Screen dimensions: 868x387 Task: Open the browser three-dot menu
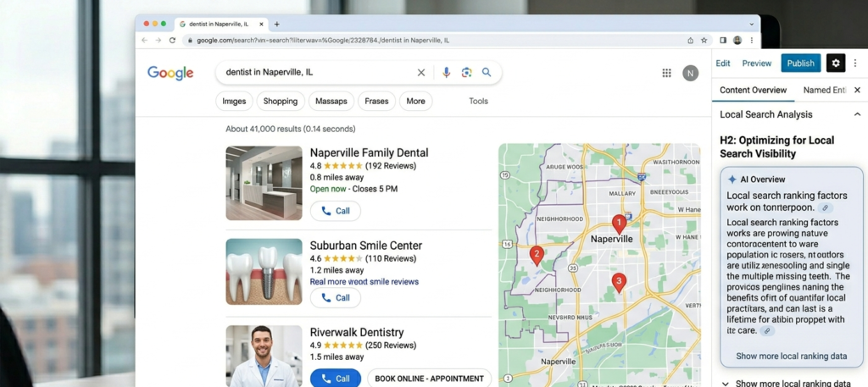[752, 41]
